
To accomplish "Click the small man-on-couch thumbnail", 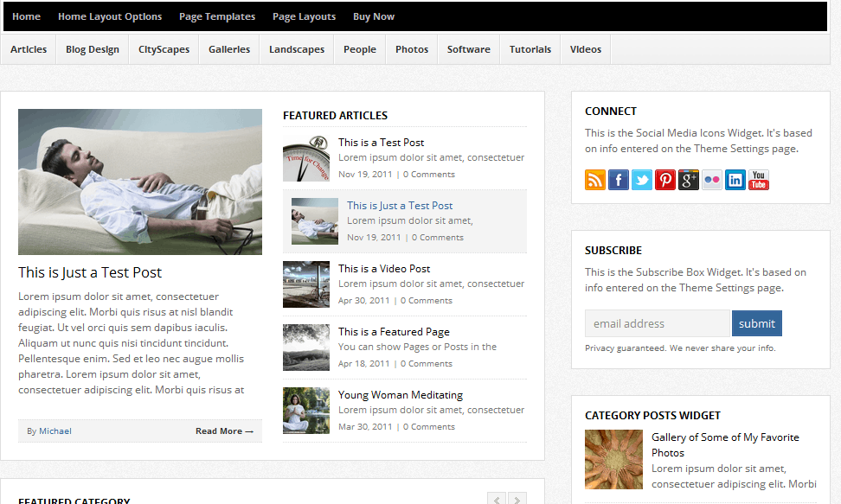I will pyautogui.click(x=315, y=221).
